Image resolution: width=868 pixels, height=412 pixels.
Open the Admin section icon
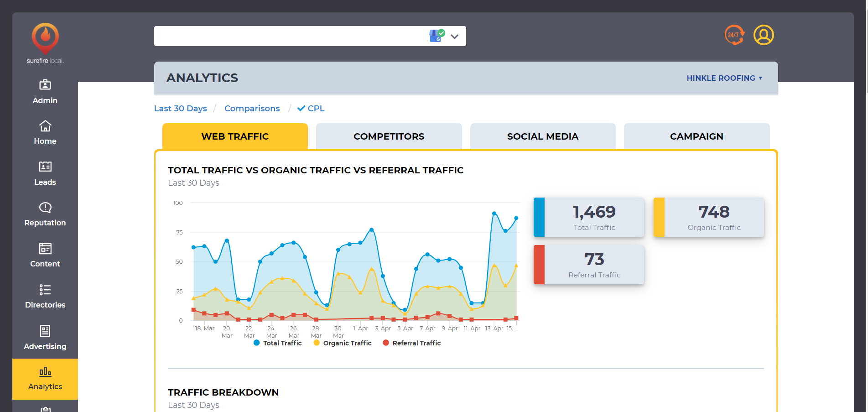[45, 85]
